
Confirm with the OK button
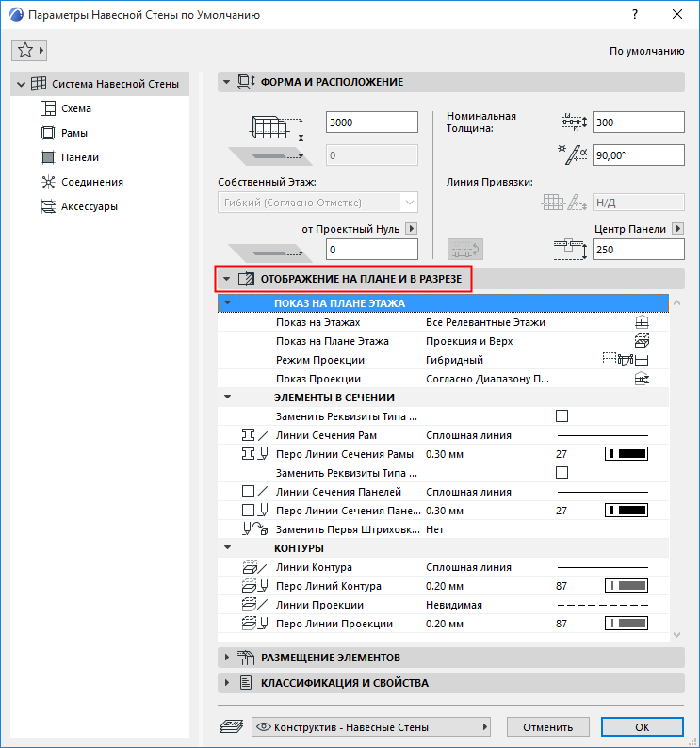pyautogui.click(x=642, y=727)
